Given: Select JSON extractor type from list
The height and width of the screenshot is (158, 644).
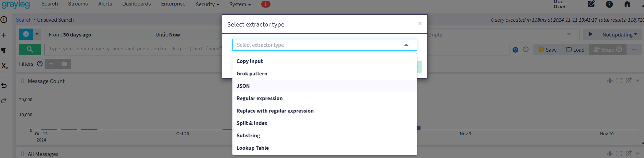Looking at the screenshot, I should 243,86.
